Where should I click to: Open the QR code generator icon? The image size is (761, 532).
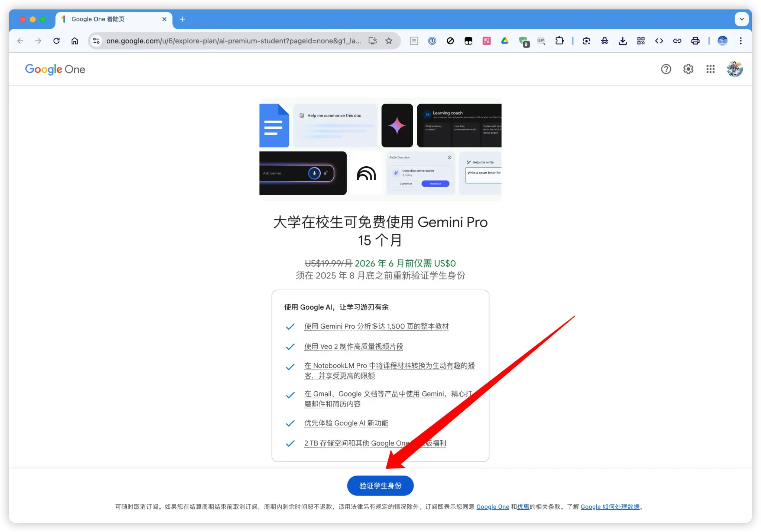[x=641, y=41]
